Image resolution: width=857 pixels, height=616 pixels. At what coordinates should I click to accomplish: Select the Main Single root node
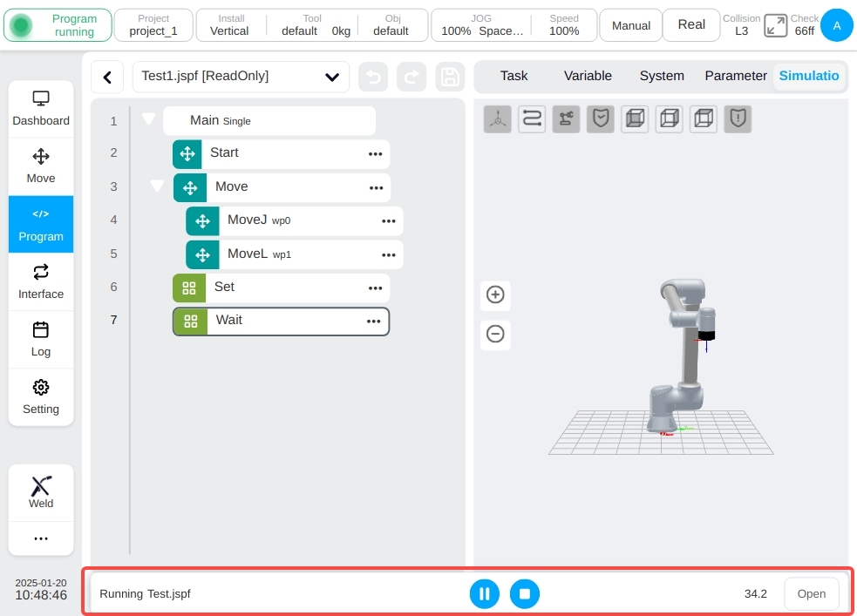[x=269, y=121]
